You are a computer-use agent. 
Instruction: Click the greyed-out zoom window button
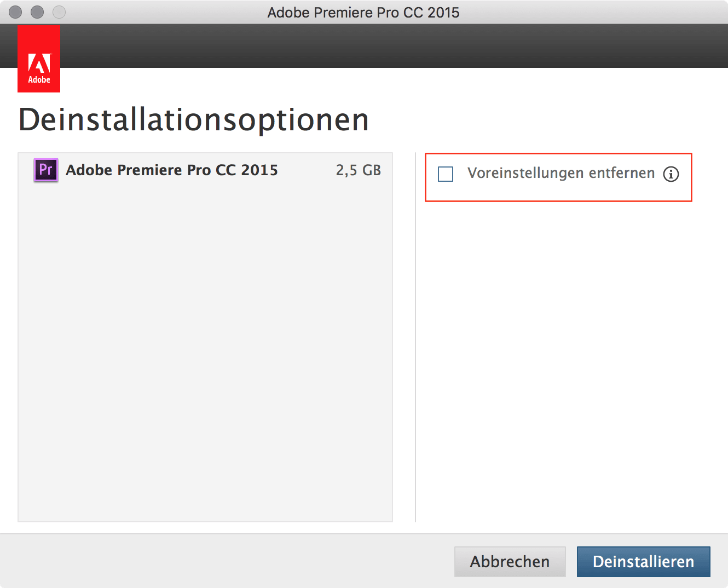tap(59, 12)
